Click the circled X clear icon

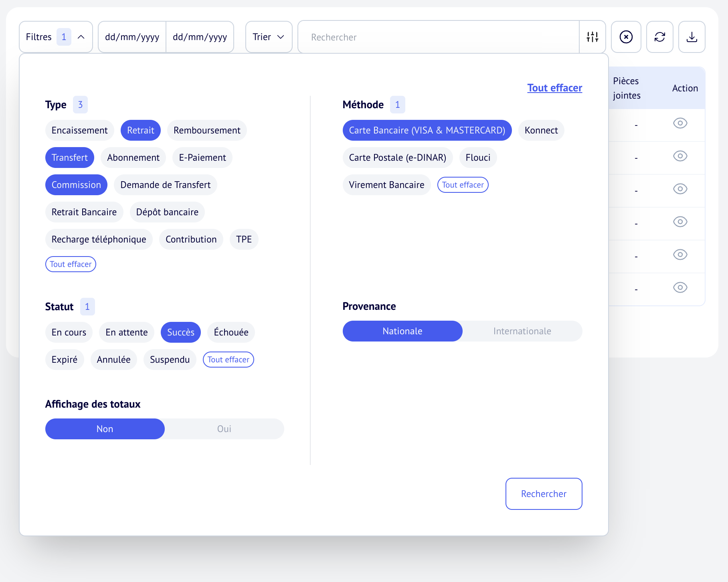coord(626,37)
